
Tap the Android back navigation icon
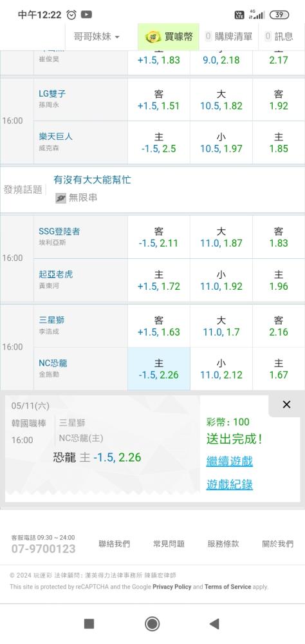(214, 624)
